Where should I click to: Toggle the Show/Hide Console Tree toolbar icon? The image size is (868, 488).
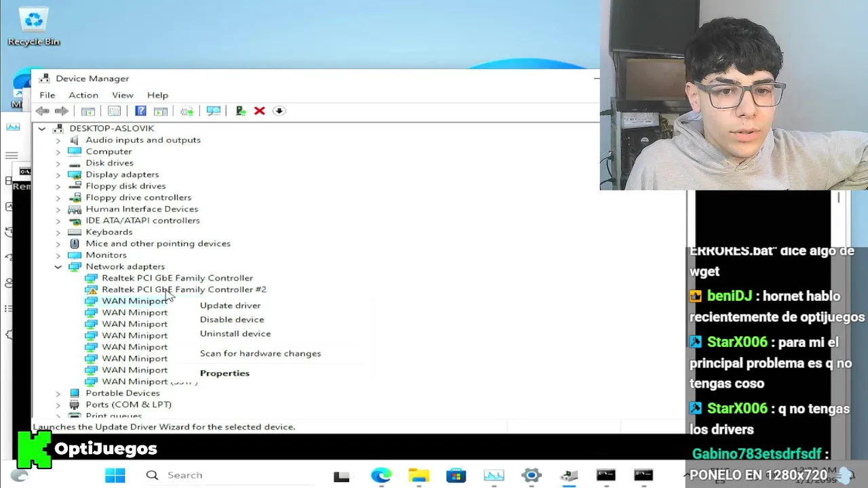[x=88, y=111]
